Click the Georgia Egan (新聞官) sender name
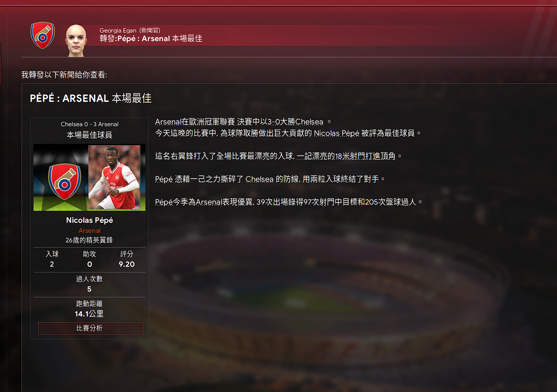The height and width of the screenshot is (392, 557). 130,31
